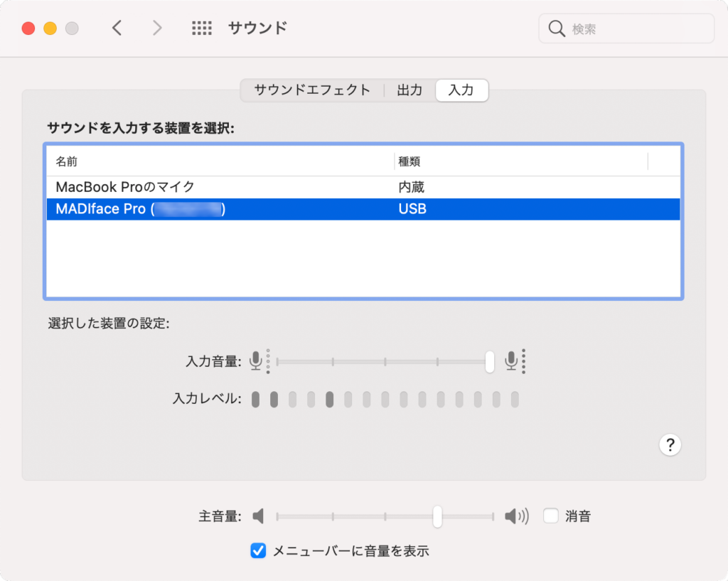Click the 主音量 slider handle
This screenshot has width=728, height=581.
437,516
